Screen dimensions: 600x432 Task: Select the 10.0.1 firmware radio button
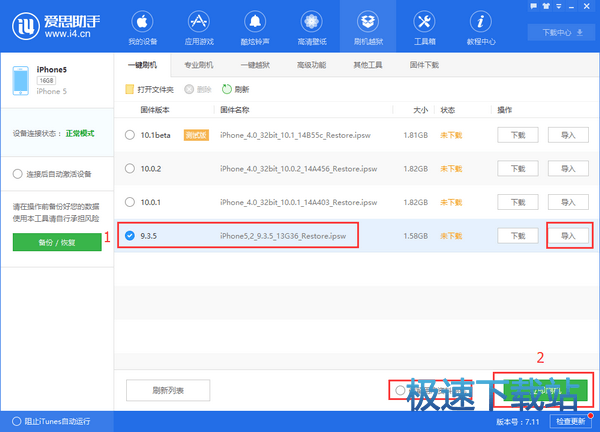point(130,202)
